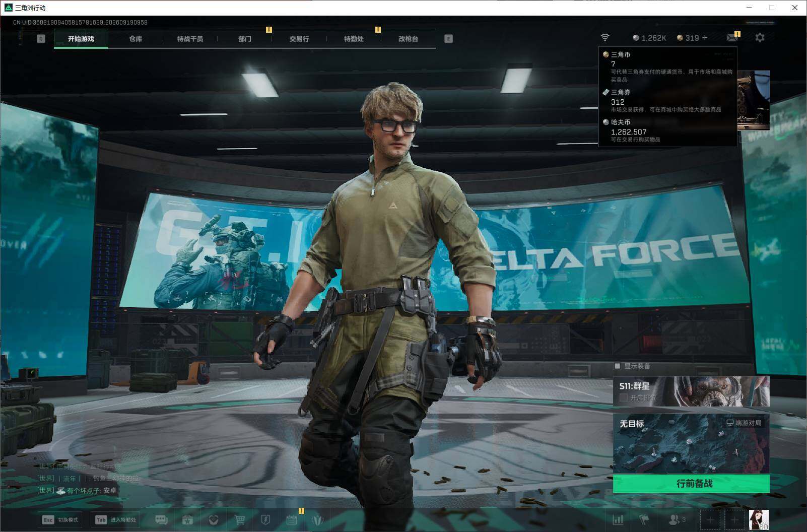Click the Tab 进入特勤处 button

point(116,520)
